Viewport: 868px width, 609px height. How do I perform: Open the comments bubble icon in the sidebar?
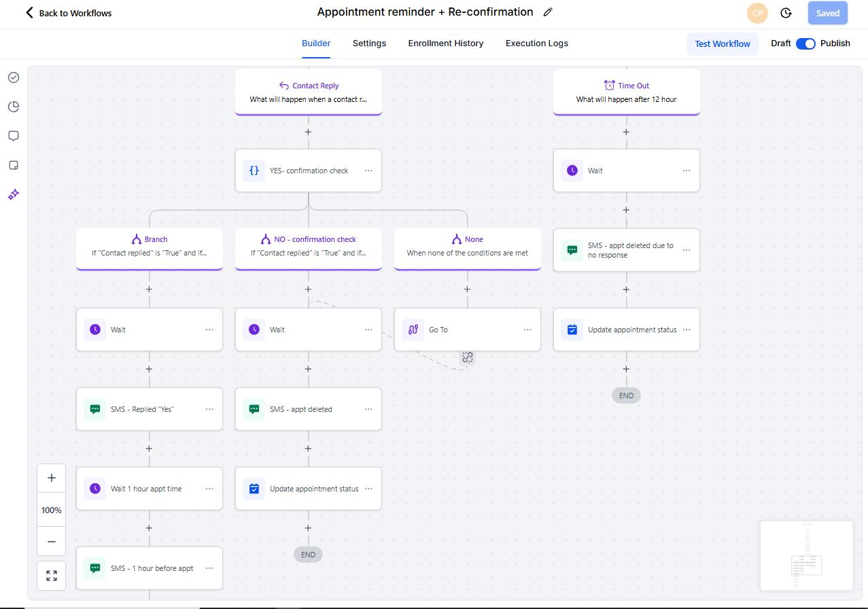pos(14,136)
